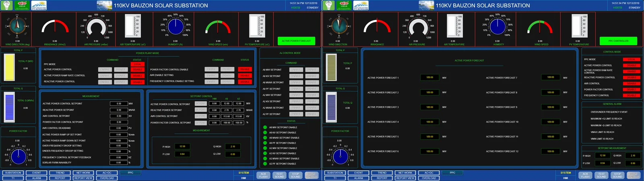Click the power factor dial on right display
Viewport: 644px width, 181px height.
pos(340,156)
